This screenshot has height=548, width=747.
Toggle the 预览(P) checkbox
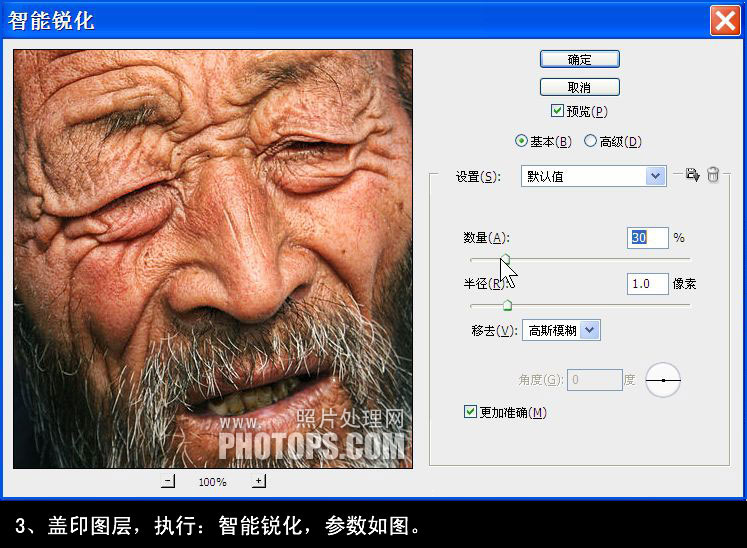point(557,111)
